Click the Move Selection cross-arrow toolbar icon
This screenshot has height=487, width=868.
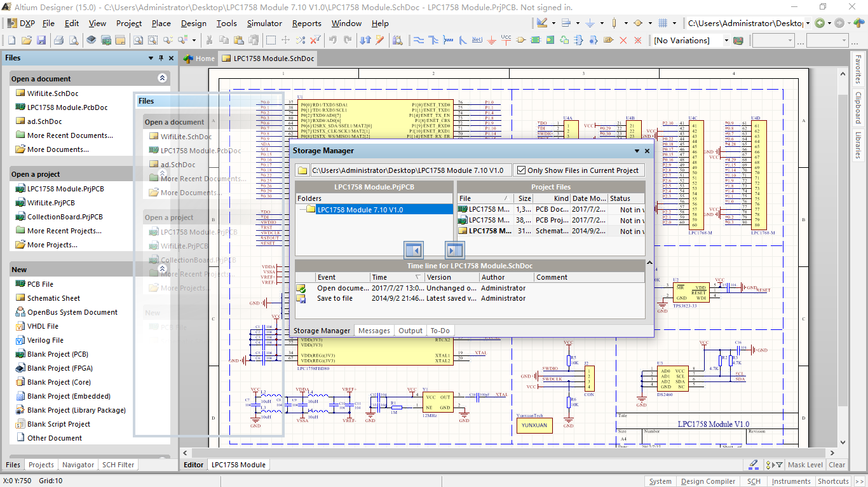[x=285, y=40]
